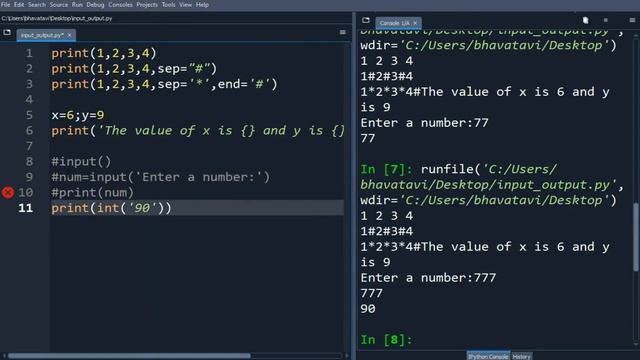Open the Help menu
The height and width of the screenshot is (360, 640).
point(202,5)
